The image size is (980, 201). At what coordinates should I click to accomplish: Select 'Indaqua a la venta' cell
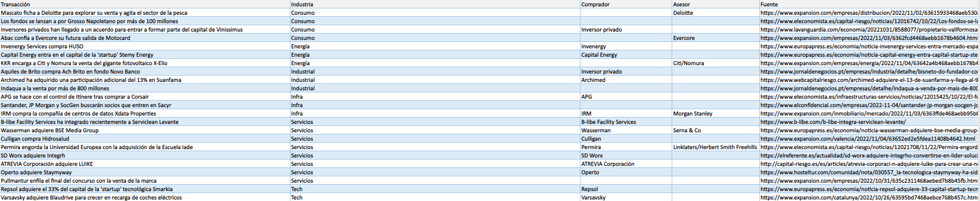pos(145,88)
